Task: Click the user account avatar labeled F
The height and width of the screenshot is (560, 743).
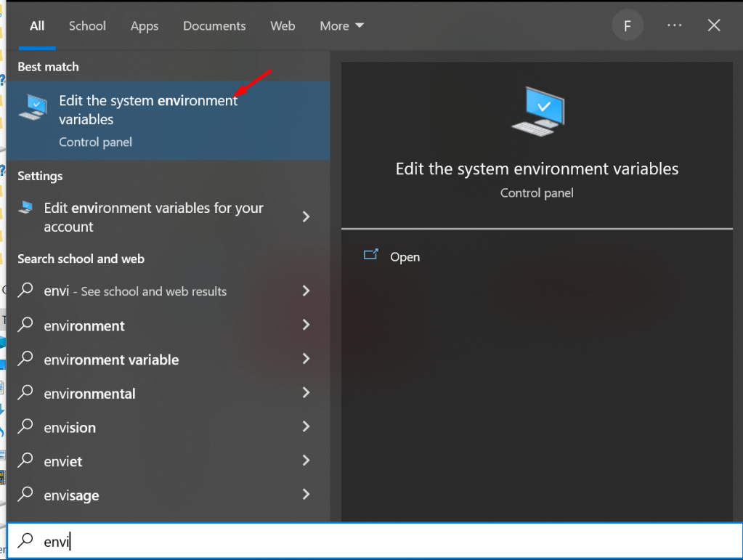Action: pyautogui.click(x=627, y=26)
